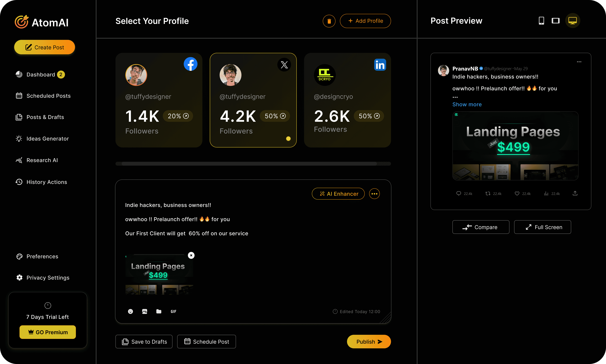Remove the Landing Pages image attachment
The height and width of the screenshot is (364, 606).
[191, 255]
